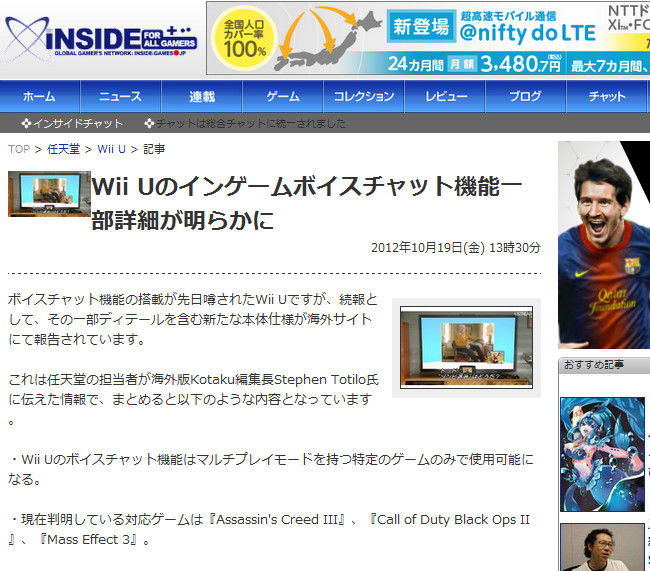This screenshot has height=571, width=650.
Task: Click the インサイドチャット sub-menu link
Action: [78, 123]
